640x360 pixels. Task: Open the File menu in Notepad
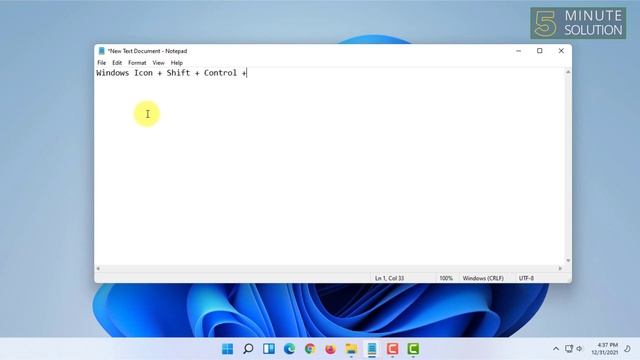(x=102, y=63)
